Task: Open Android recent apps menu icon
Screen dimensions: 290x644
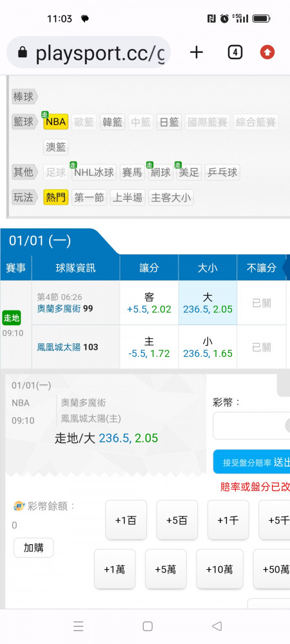Action: (79, 626)
